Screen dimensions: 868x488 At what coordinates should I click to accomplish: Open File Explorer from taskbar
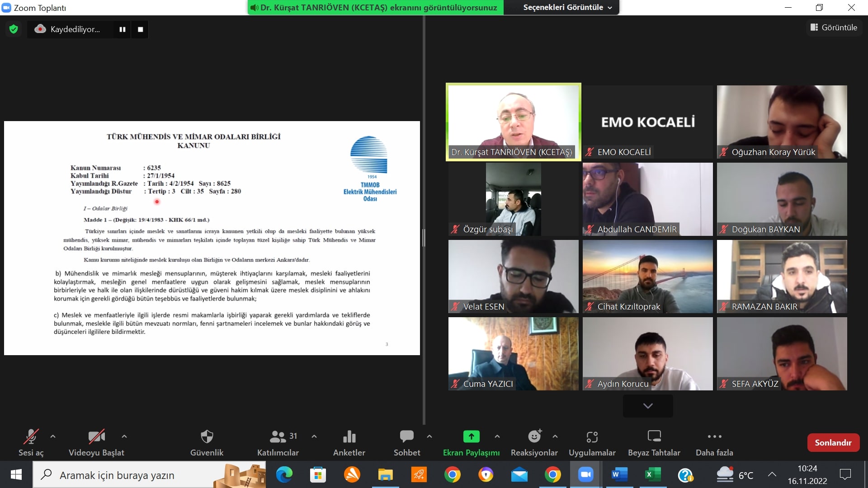[386, 475]
